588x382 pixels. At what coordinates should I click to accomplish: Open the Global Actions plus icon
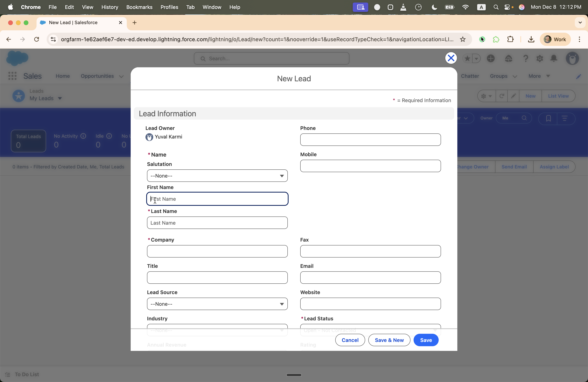point(491,59)
